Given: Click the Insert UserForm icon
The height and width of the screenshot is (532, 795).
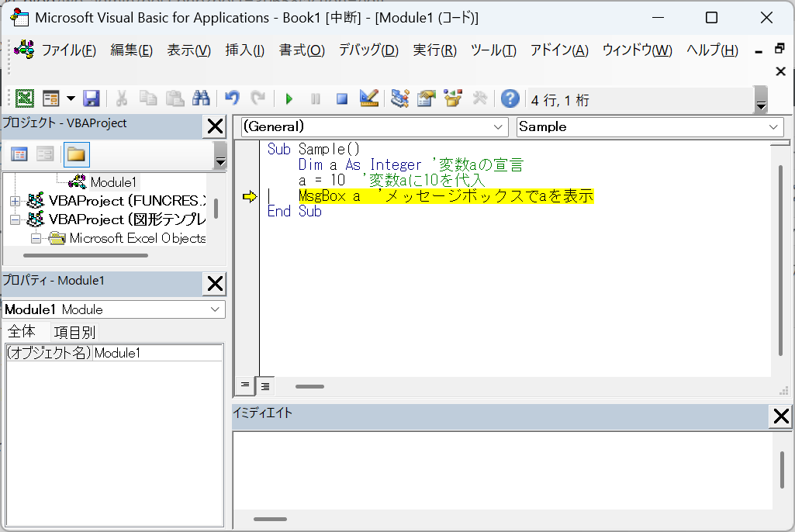Looking at the screenshot, I should pyautogui.click(x=51, y=98).
